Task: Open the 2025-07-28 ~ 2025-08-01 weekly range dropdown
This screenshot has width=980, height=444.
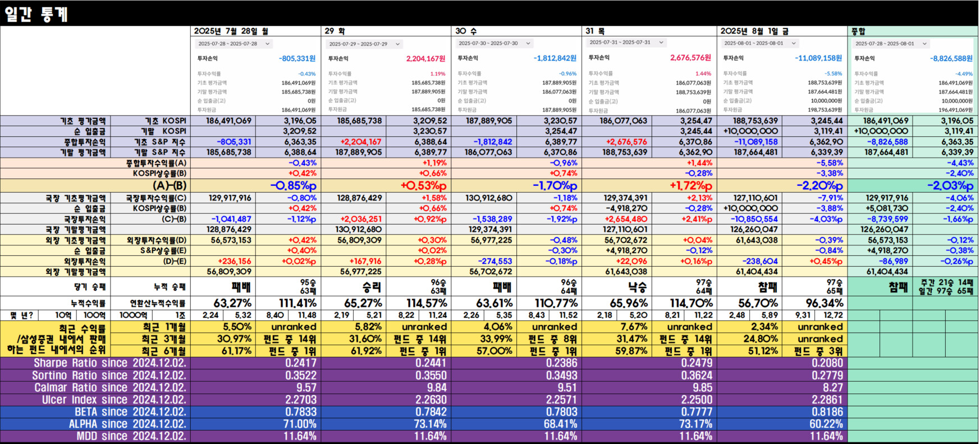Action: click(891, 44)
